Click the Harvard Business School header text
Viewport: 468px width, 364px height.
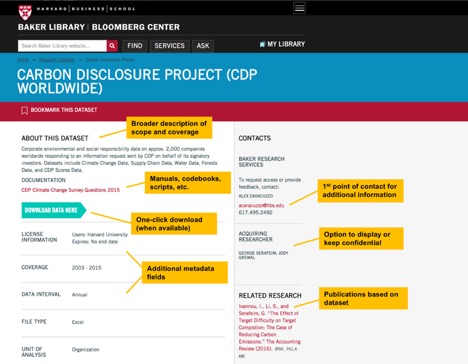point(86,9)
